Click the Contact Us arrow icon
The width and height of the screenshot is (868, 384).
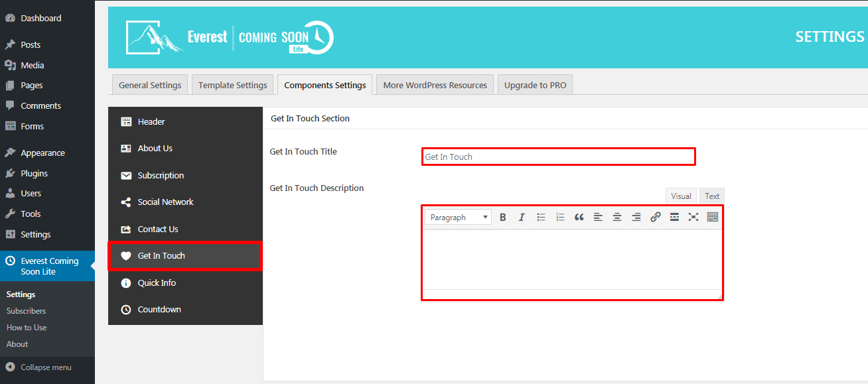126,229
